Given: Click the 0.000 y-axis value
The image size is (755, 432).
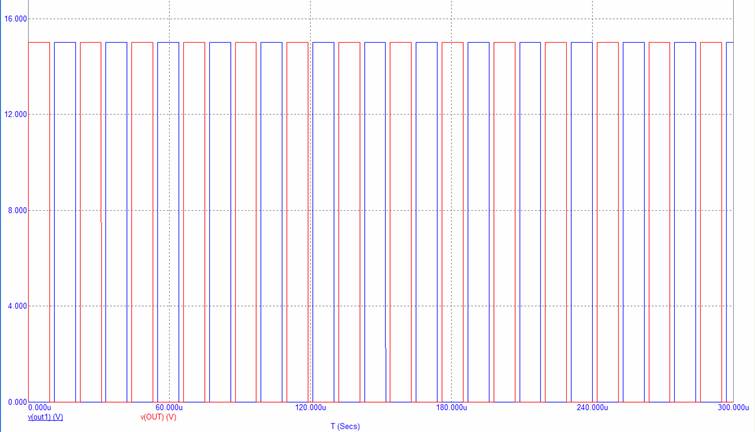Looking at the screenshot, I should 18,402.
